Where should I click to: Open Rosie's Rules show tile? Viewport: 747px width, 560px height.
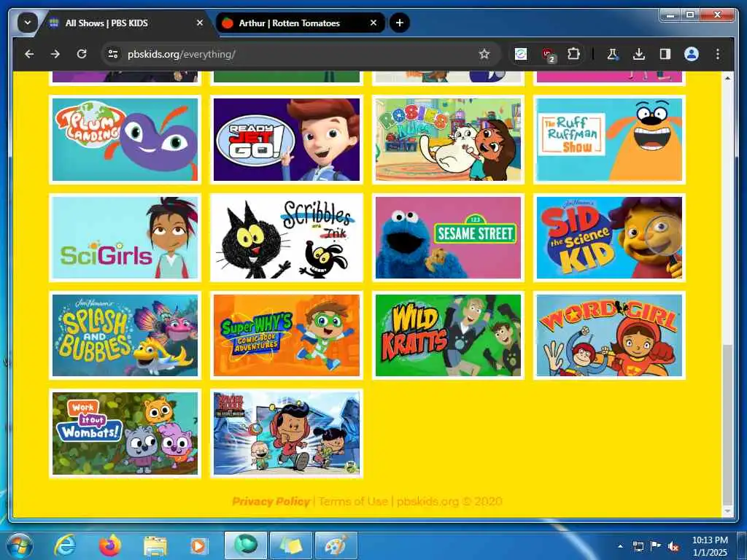click(448, 139)
